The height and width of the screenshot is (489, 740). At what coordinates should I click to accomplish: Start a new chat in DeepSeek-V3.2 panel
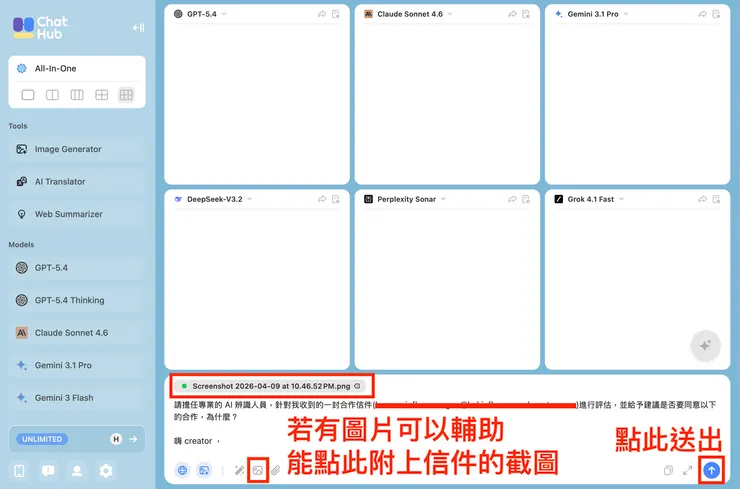[336, 199]
